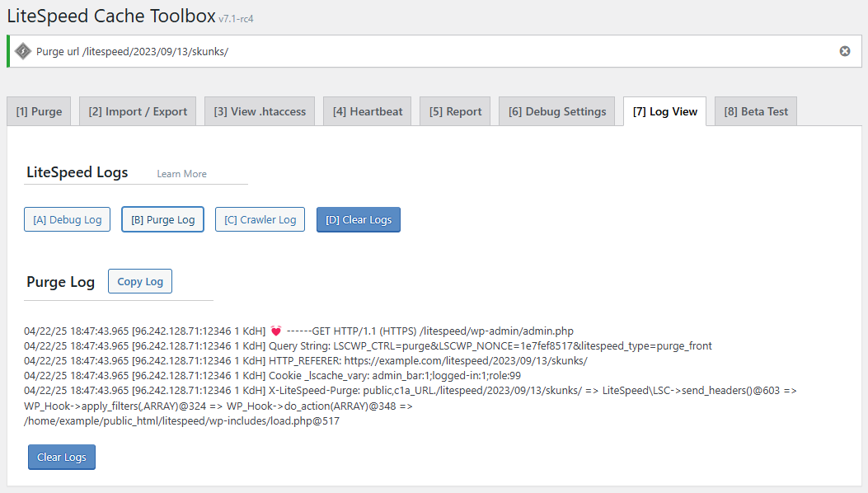Click version label v7.1-rc4
Image resolution: width=868 pixels, height=493 pixels.
tap(236, 19)
